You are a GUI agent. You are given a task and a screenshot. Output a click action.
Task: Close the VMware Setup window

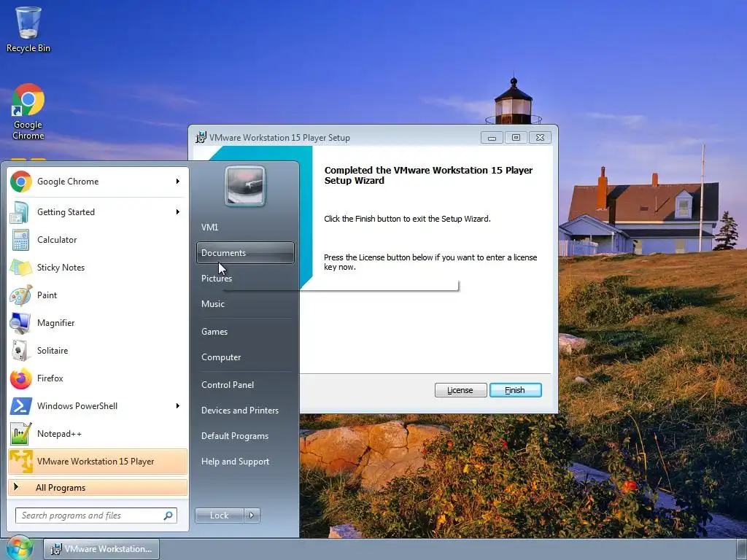coord(540,138)
